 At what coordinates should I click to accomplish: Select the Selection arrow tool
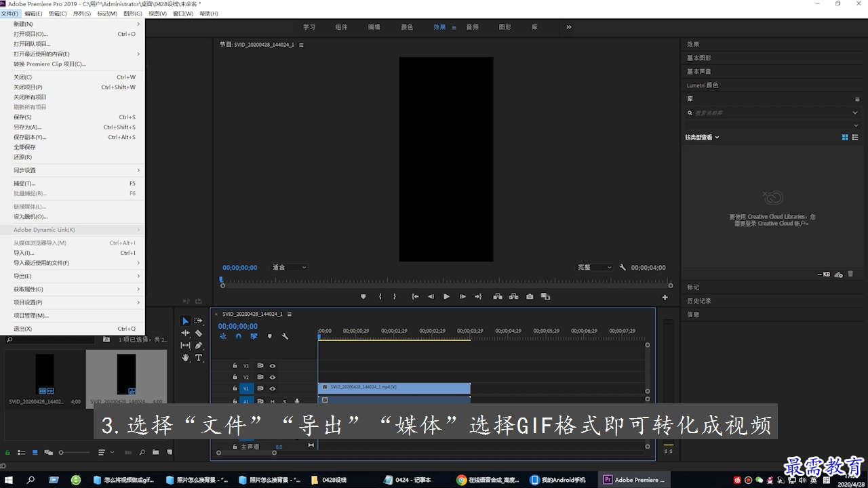185,321
